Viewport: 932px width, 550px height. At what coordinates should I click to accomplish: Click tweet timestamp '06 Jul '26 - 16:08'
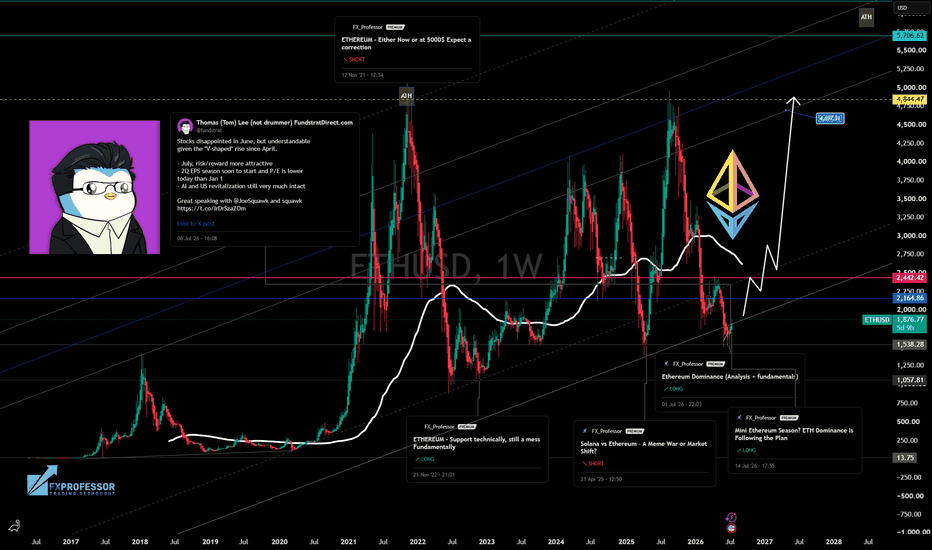197,238
